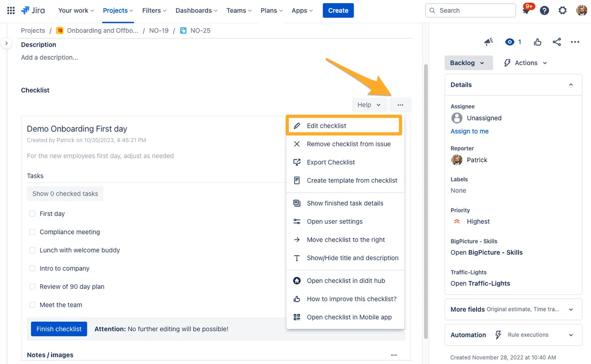Open the checklist Help dropdown

tap(369, 105)
